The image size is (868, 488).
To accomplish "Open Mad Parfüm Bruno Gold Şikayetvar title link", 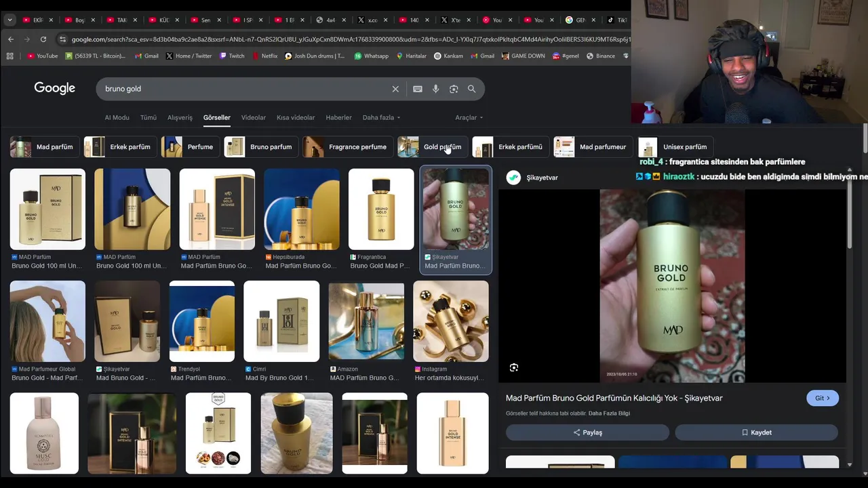I will (x=614, y=398).
